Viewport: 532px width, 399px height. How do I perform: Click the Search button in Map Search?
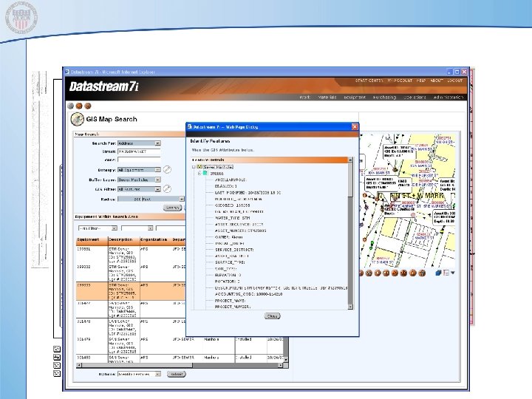172,208
